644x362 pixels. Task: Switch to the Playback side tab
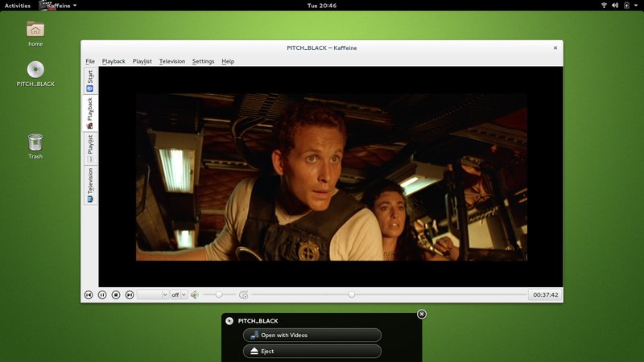[90, 113]
